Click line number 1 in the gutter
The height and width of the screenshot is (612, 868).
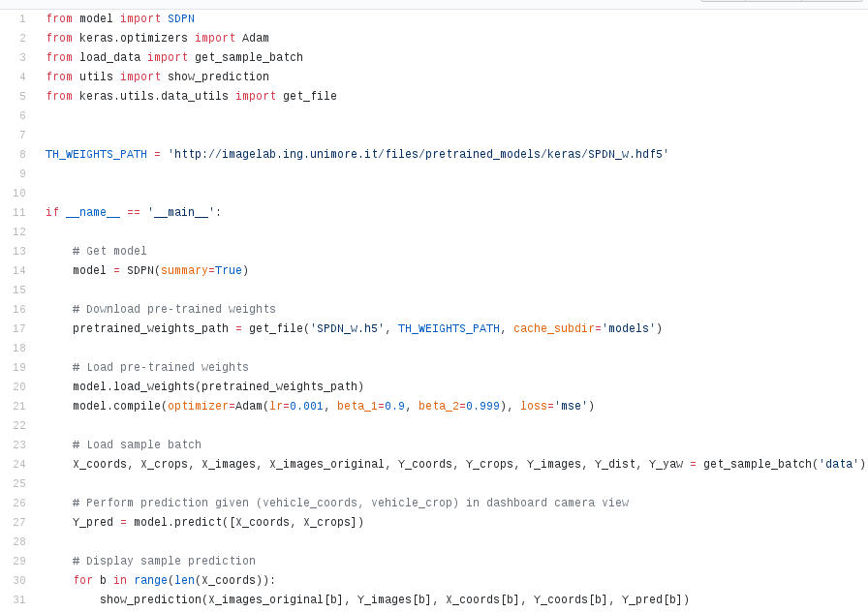pos(22,18)
